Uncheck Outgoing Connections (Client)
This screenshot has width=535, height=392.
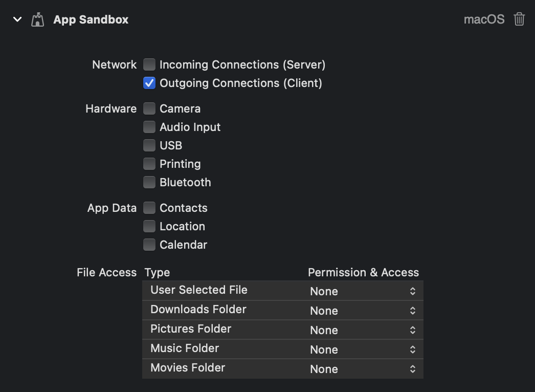click(149, 83)
